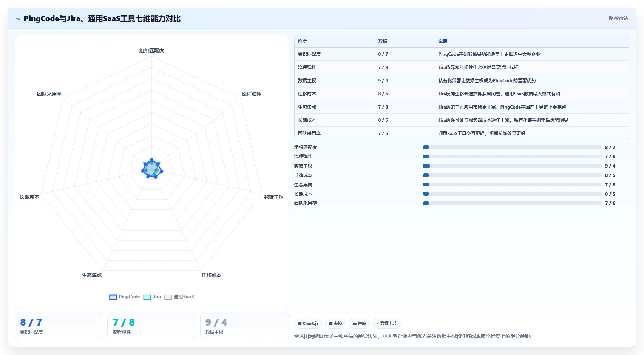Click the 路径雷达 label at top right

(618, 18)
